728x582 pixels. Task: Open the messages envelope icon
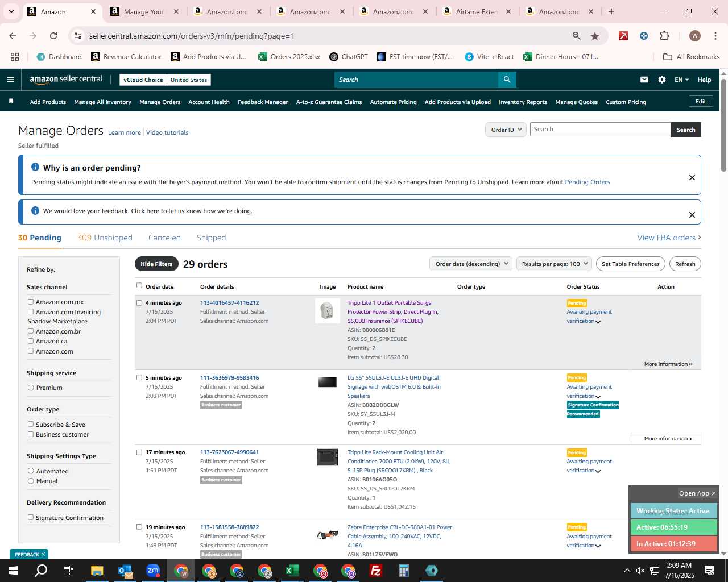pos(644,80)
